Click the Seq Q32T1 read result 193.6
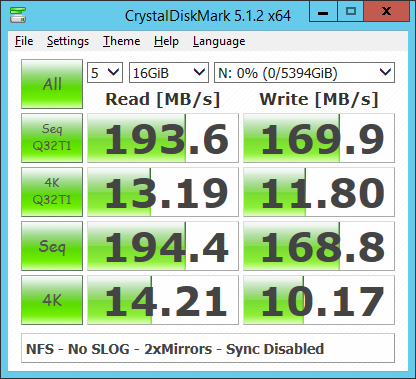 point(163,138)
